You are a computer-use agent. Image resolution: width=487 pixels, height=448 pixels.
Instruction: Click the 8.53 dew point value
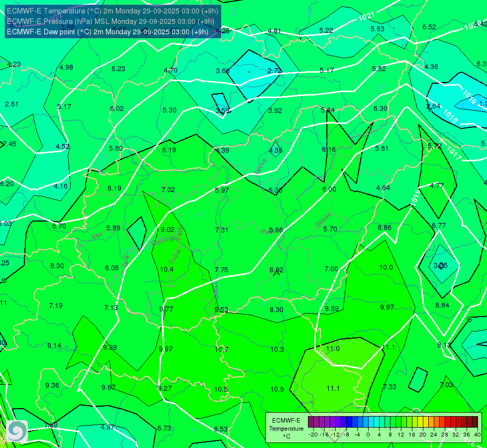click(x=221, y=429)
